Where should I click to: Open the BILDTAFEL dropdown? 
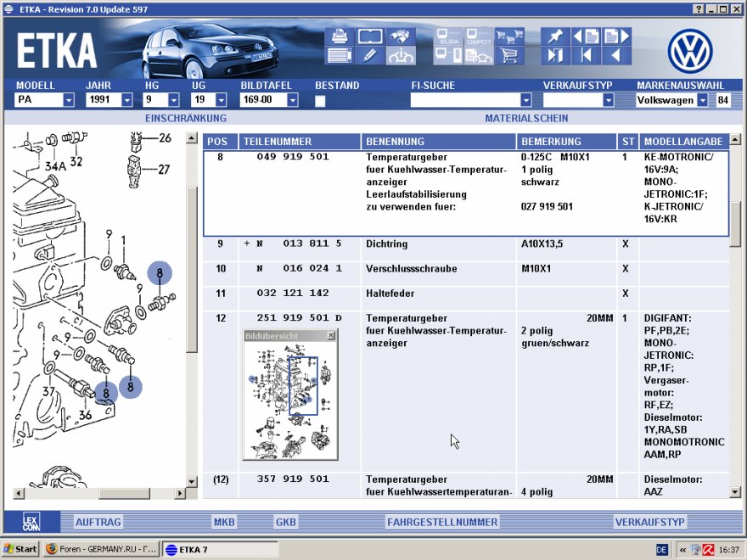pos(292,100)
